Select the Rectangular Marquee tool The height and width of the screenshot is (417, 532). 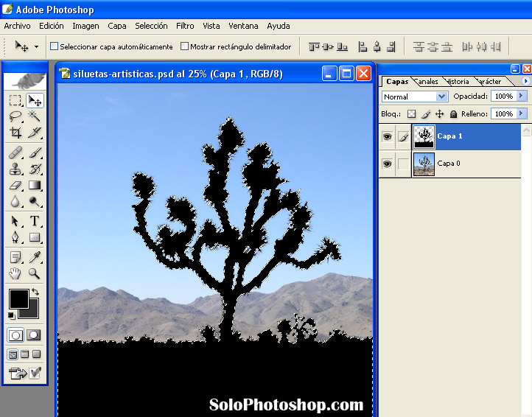click(15, 100)
